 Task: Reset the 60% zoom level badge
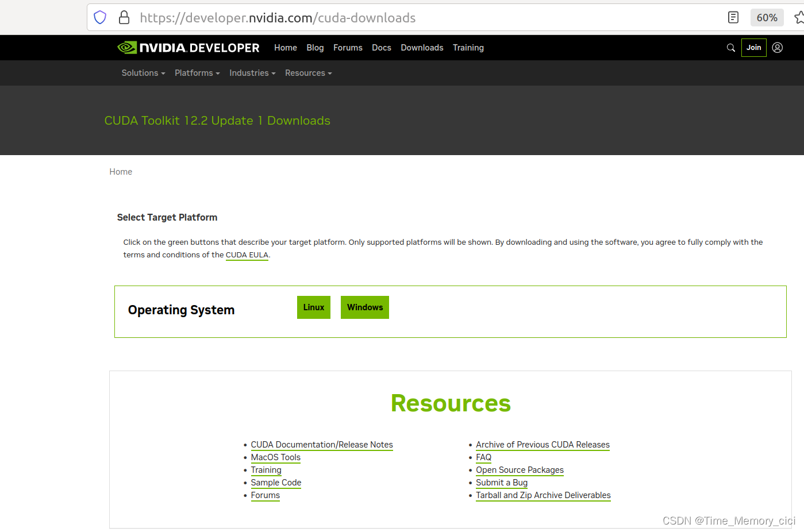pos(767,17)
